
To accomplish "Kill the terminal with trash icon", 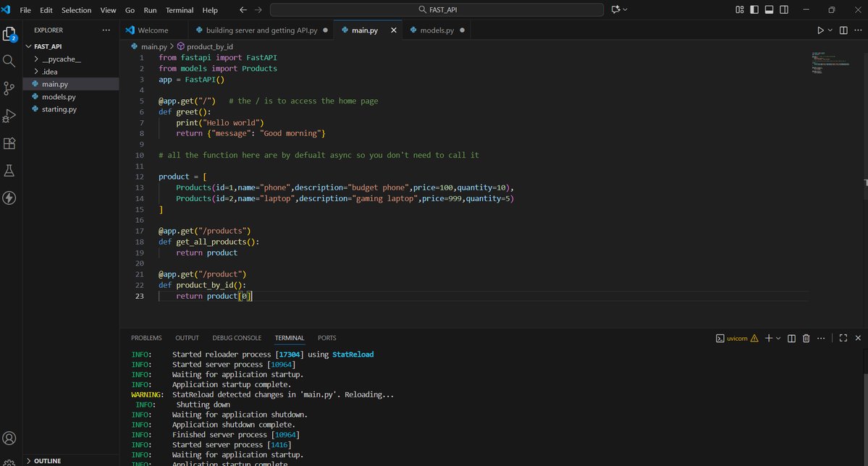I will [806, 338].
